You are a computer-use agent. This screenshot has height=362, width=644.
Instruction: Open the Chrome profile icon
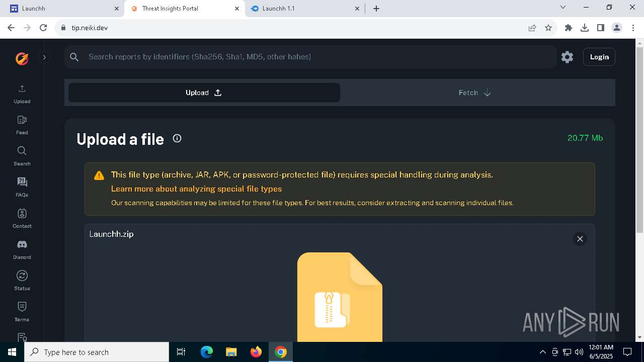617,28
